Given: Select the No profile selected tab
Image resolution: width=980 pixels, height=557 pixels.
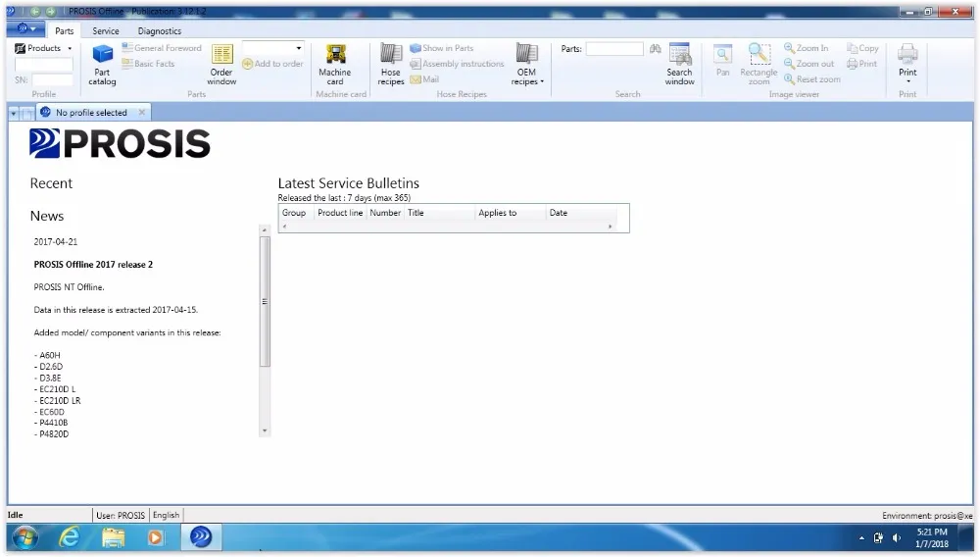Looking at the screenshot, I should point(91,113).
